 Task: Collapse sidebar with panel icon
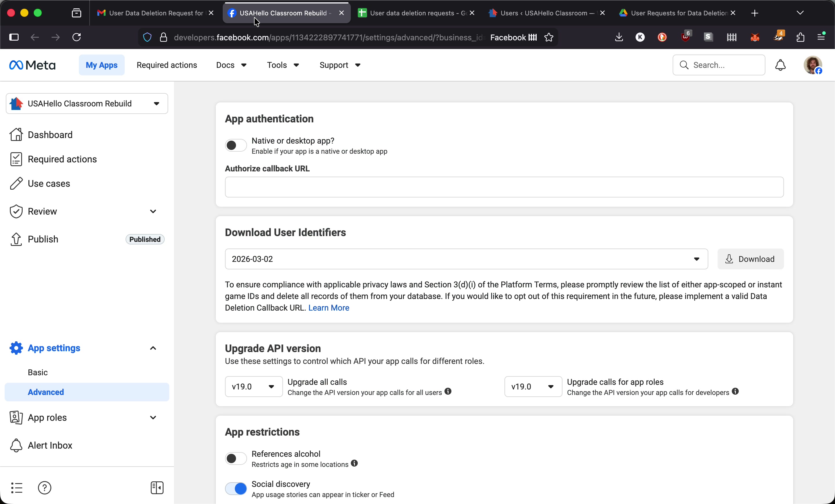click(x=157, y=487)
